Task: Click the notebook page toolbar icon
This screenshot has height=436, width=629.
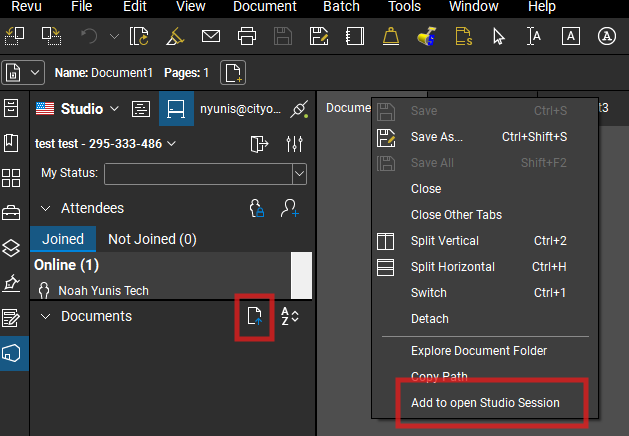Action: (x=355, y=37)
